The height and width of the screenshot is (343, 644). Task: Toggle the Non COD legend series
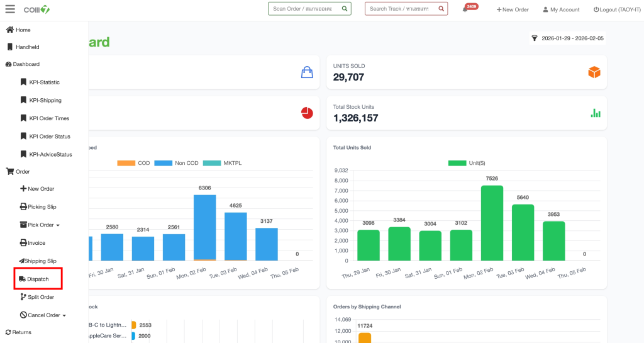(x=176, y=163)
